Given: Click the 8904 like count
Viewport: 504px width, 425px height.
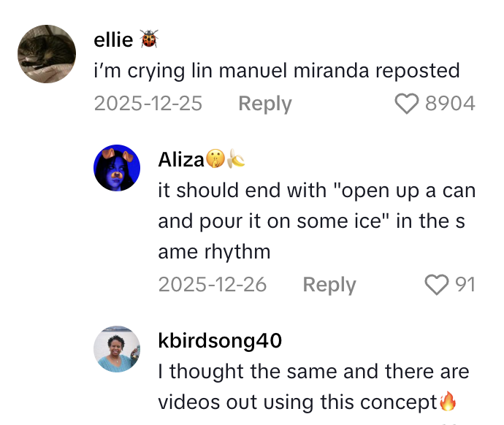Looking at the screenshot, I should 450,104.
